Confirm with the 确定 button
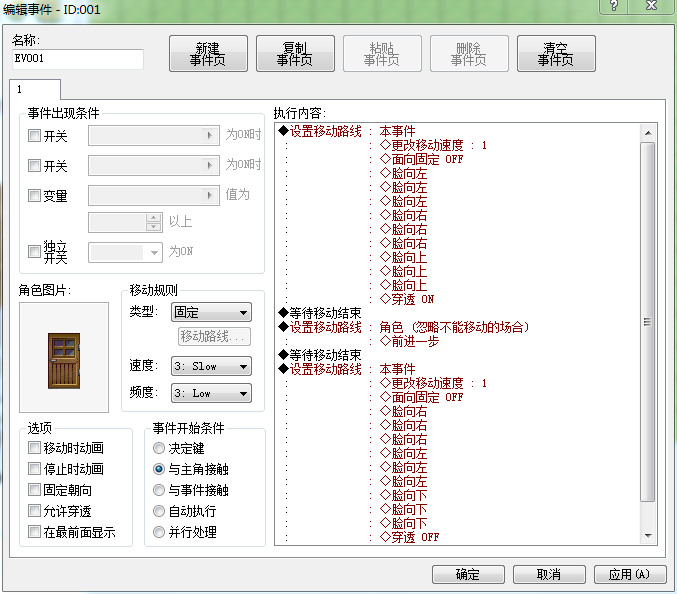677x594 pixels. [x=468, y=574]
